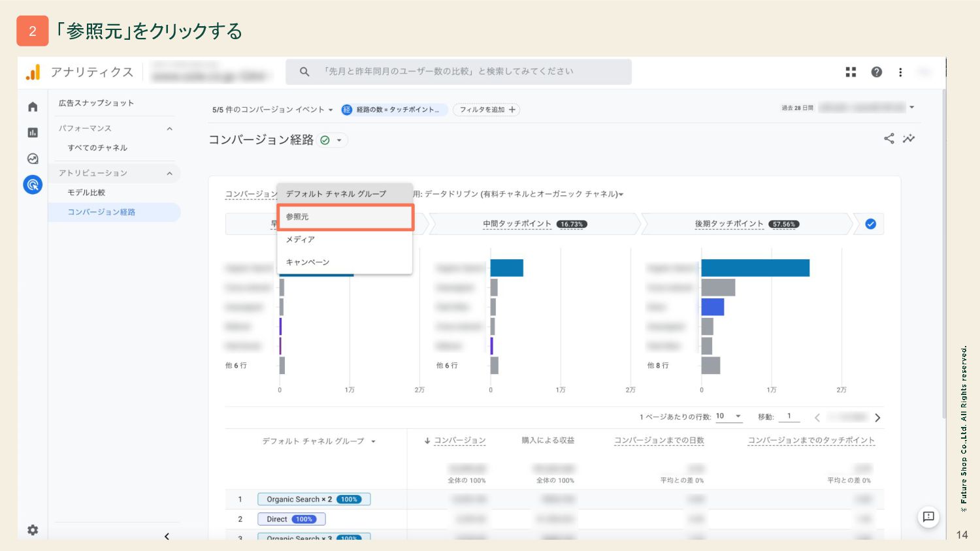The height and width of the screenshot is (551, 980).
Task: Click the フィルタを追加 button
Action: tap(487, 110)
